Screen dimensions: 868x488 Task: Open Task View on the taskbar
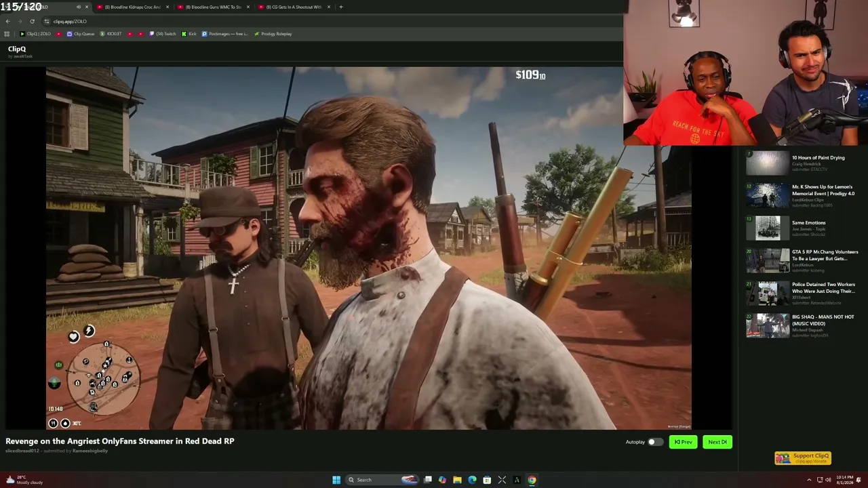click(x=428, y=480)
